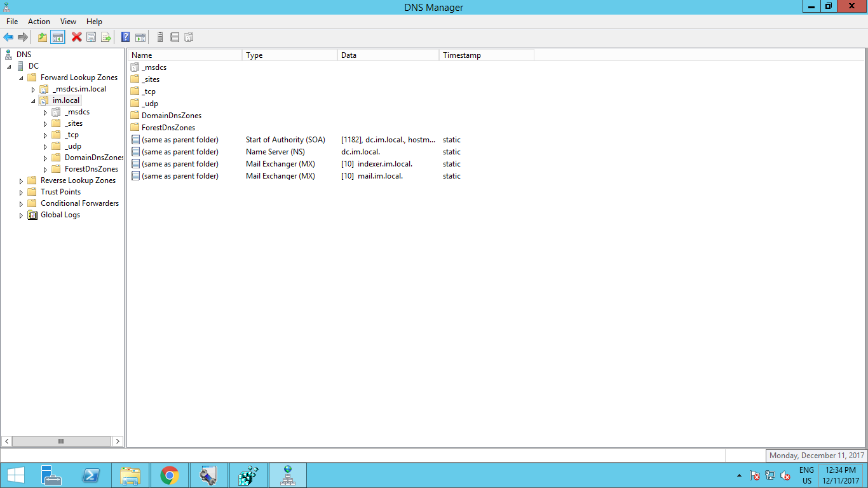This screenshot has height=488, width=868.
Task: Open the Action menu
Action: (x=39, y=21)
